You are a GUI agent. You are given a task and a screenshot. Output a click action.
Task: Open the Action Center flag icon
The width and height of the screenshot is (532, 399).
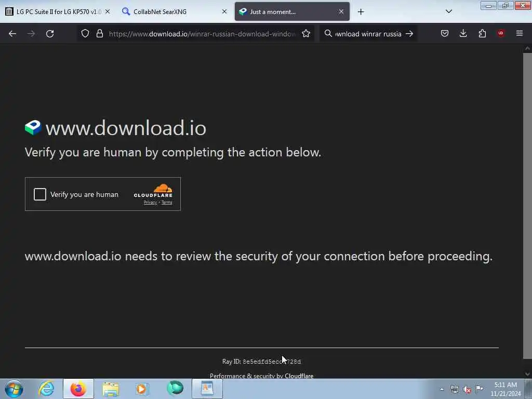(x=479, y=389)
